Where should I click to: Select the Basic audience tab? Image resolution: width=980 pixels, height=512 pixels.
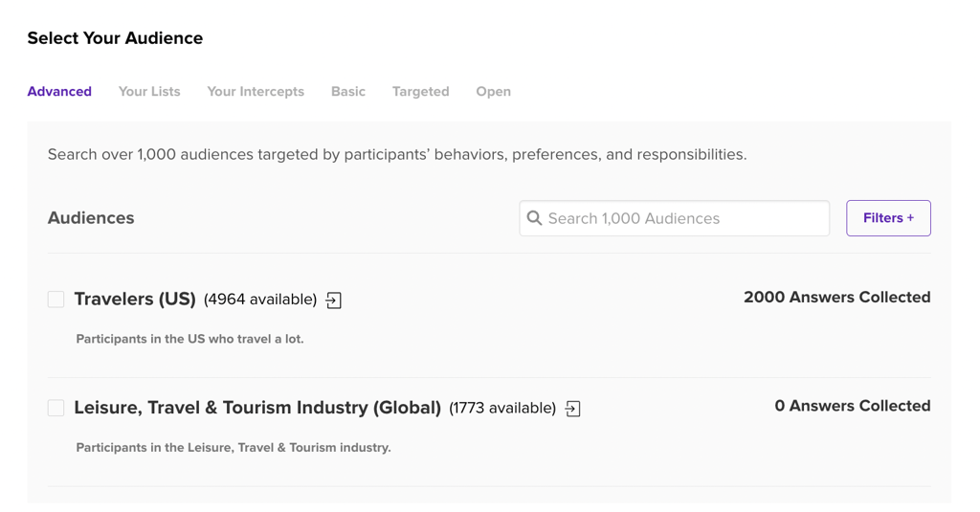[x=348, y=92]
